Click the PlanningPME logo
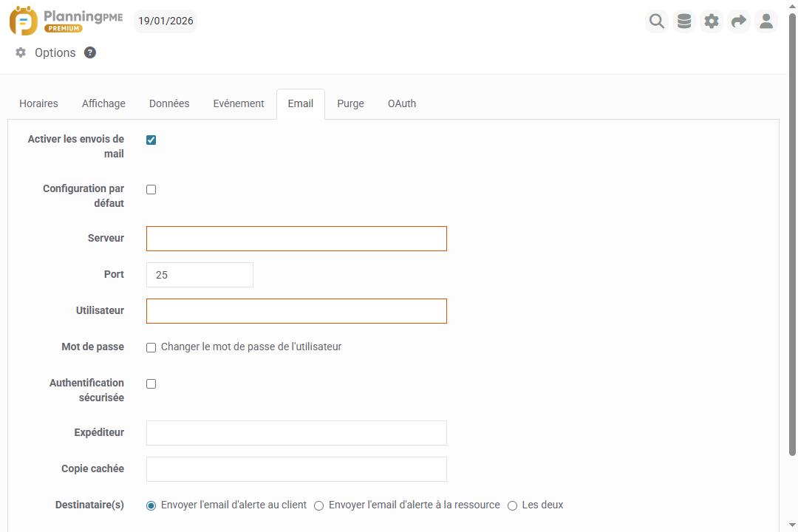Screen dimensions: 798x532 (x=66, y=21)
